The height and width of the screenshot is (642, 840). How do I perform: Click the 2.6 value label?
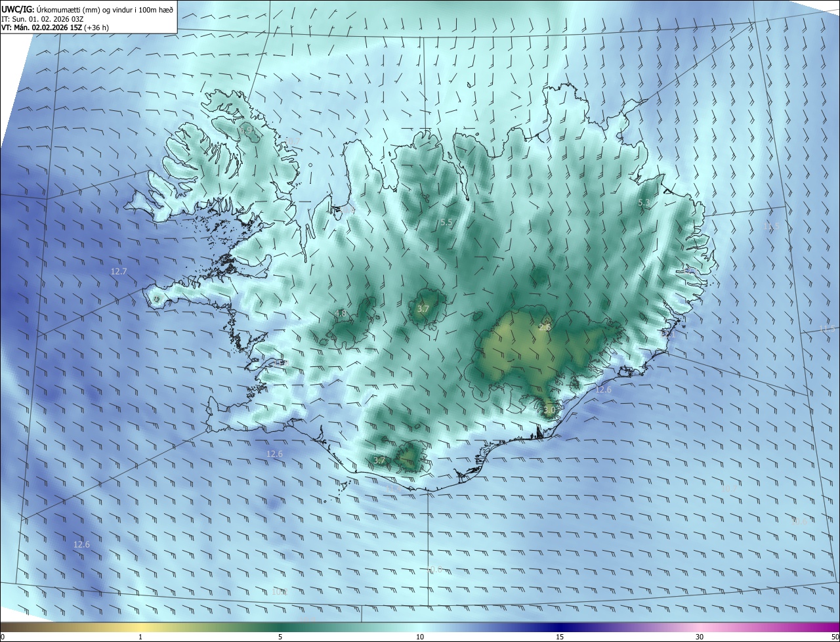(545, 328)
